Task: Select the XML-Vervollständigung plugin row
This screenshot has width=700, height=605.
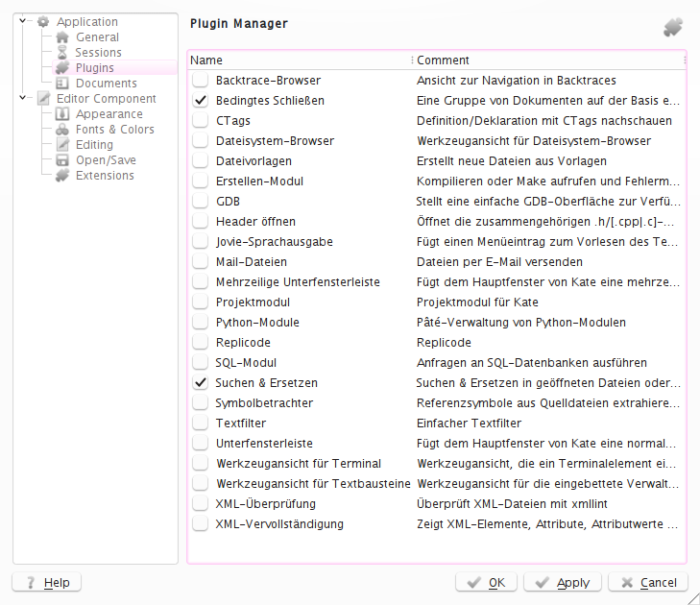Action: (437, 523)
